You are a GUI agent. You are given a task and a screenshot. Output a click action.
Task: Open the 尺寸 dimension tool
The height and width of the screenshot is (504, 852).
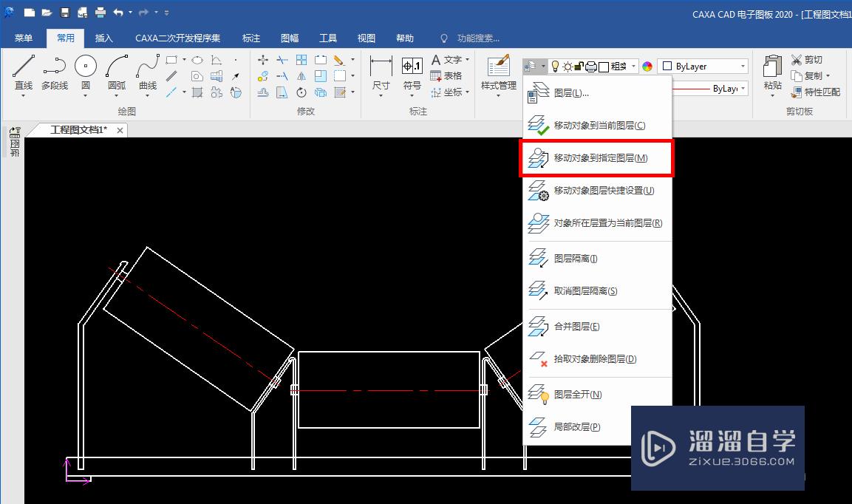click(x=381, y=72)
